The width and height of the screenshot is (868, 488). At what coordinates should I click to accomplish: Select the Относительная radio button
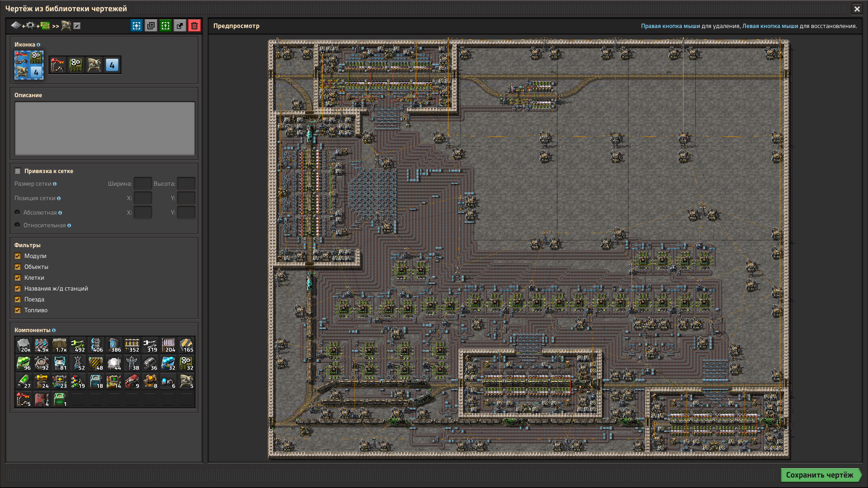click(17, 225)
